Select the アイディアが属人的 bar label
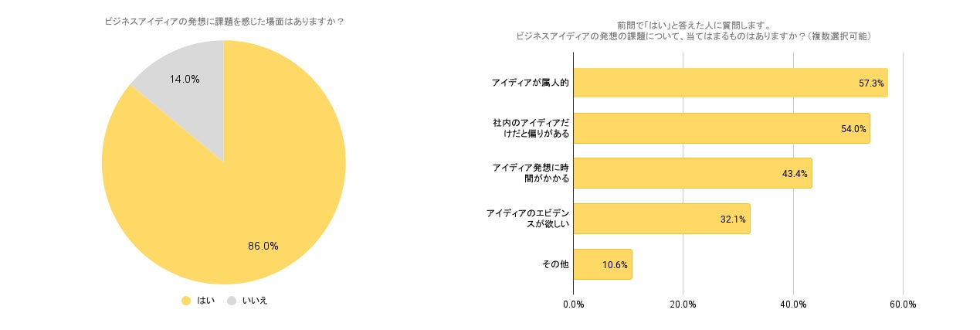The image size is (980, 330). (531, 83)
